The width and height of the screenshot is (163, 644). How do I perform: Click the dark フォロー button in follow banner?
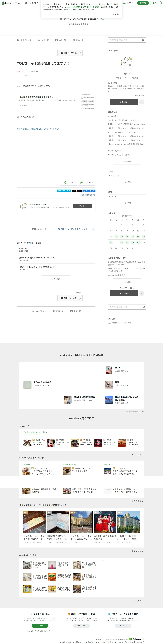(83, 206)
